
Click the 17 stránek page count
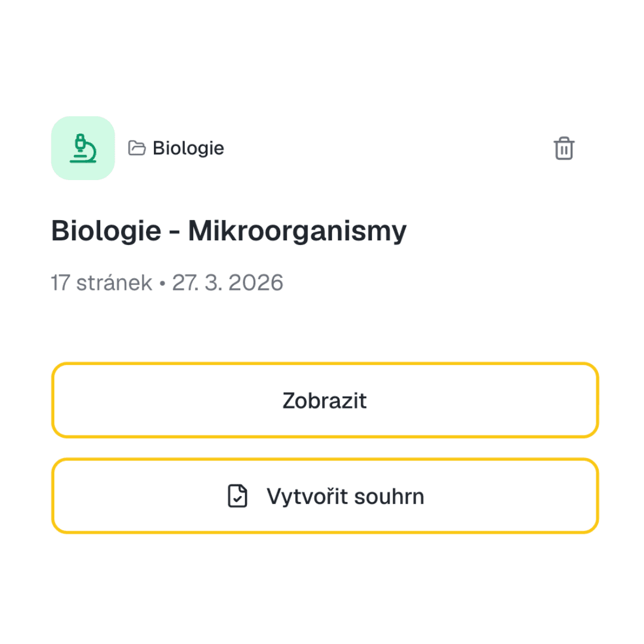coord(101,283)
